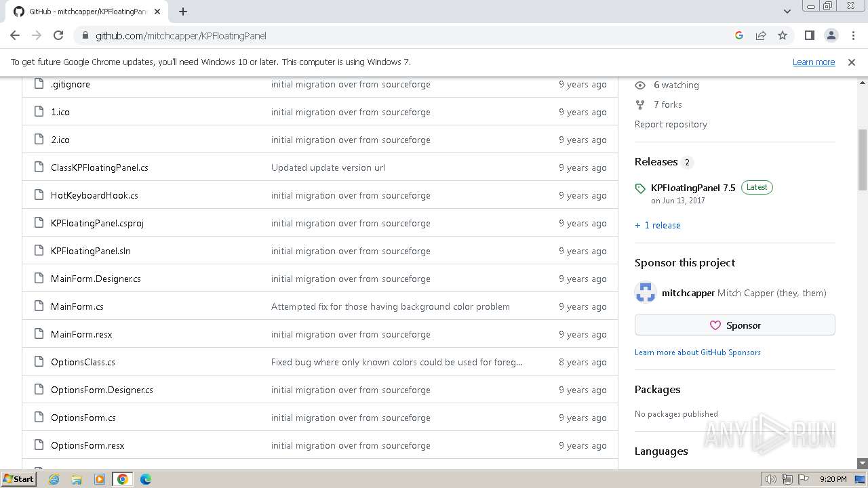Open commit message for HotKeyboardHook.cs

click(x=351, y=195)
